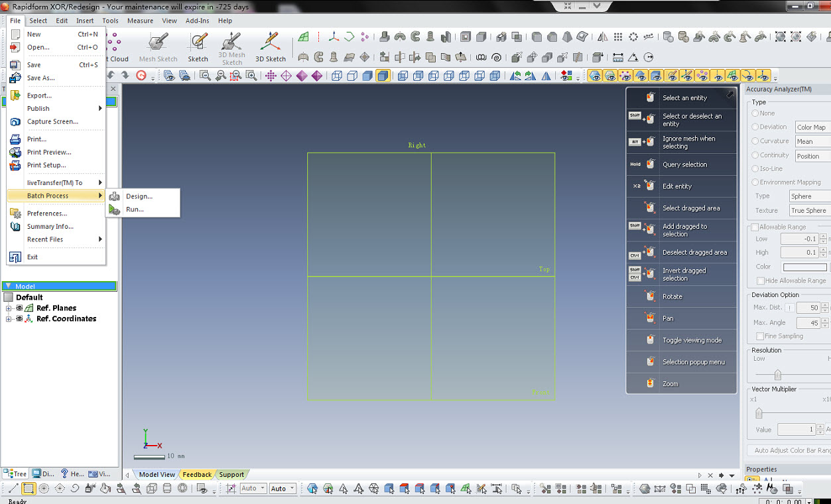Choose Run... from the Batch Process submenu
The height and width of the screenshot is (504, 831).
click(x=143, y=210)
